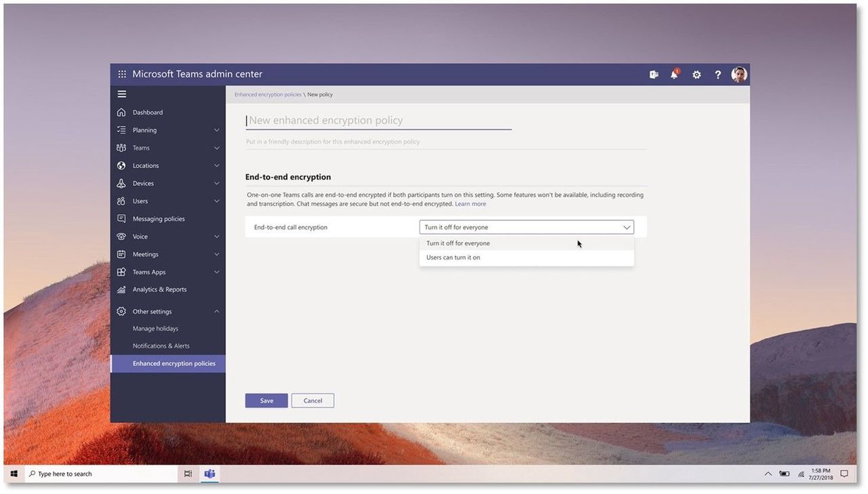Image resolution: width=868 pixels, height=494 pixels.
Task: Click the policy description field
Action: (x=446, y=142)
